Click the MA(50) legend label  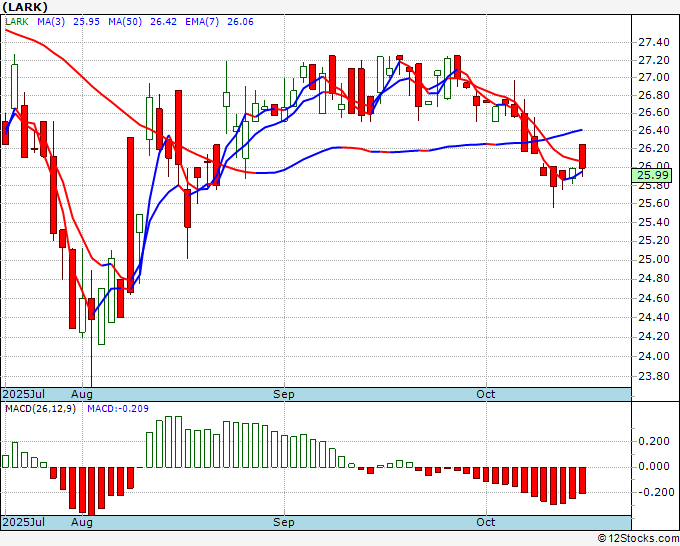tap(125, 22)
